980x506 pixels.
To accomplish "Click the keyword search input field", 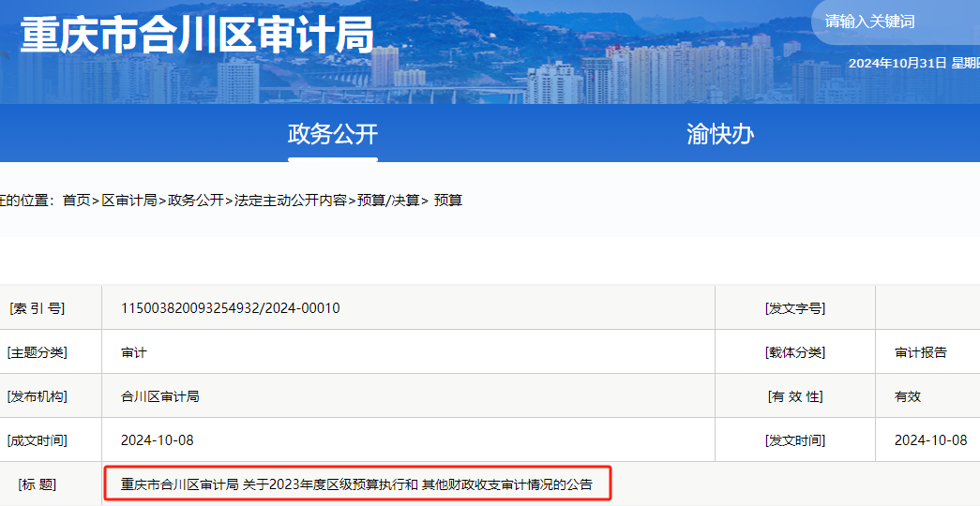I will pyautogui.click(x=891, y=22).
